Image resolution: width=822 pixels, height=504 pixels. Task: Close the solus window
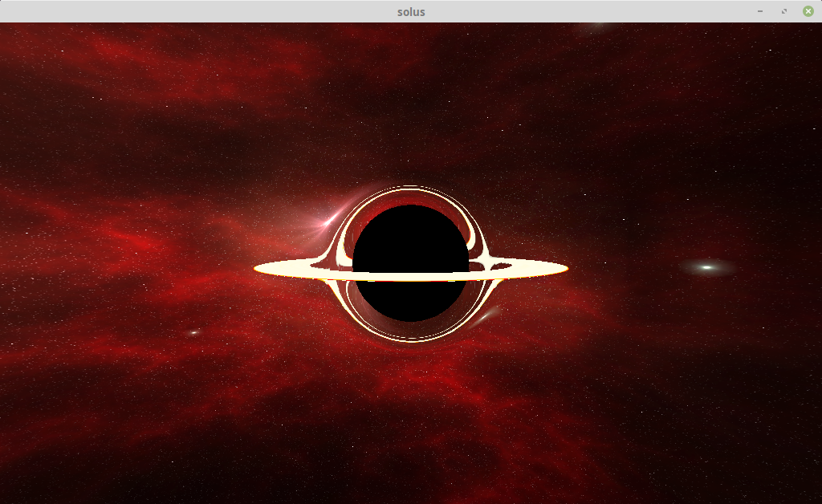coord(808,11)
